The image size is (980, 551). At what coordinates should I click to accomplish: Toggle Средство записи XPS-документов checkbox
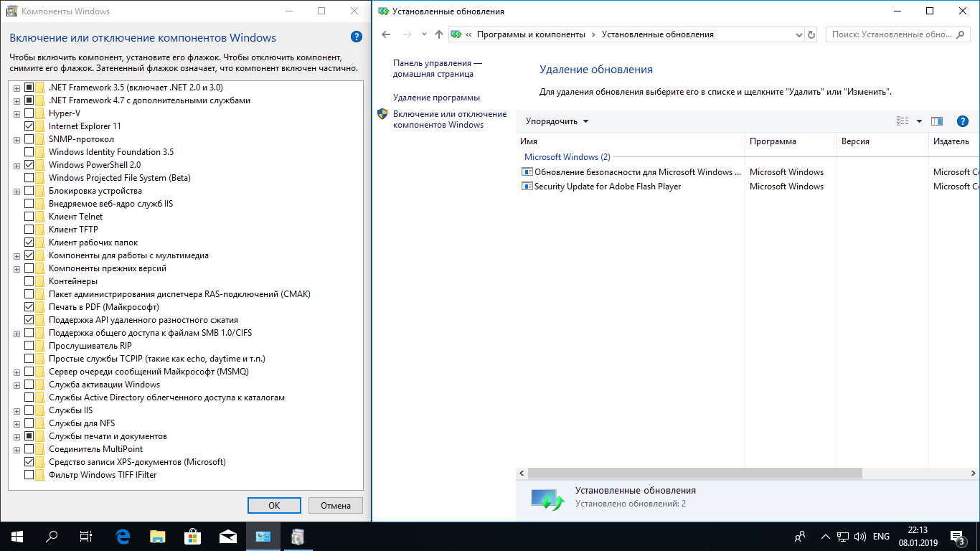click(x=29, y=462)
